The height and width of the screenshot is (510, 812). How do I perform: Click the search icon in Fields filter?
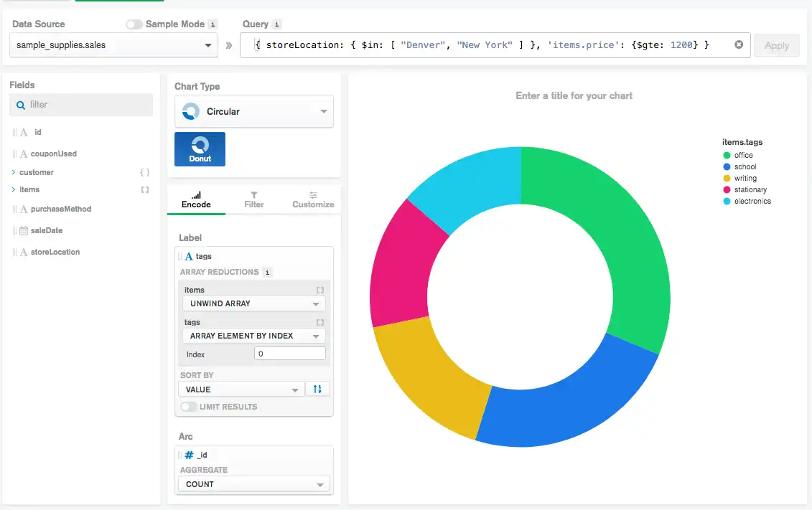tap(21, 105)
